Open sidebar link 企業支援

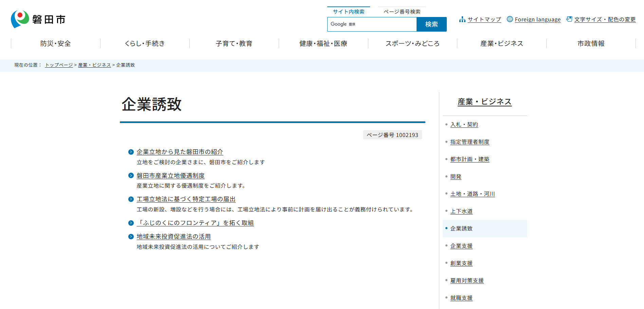[x=461, y=246]
